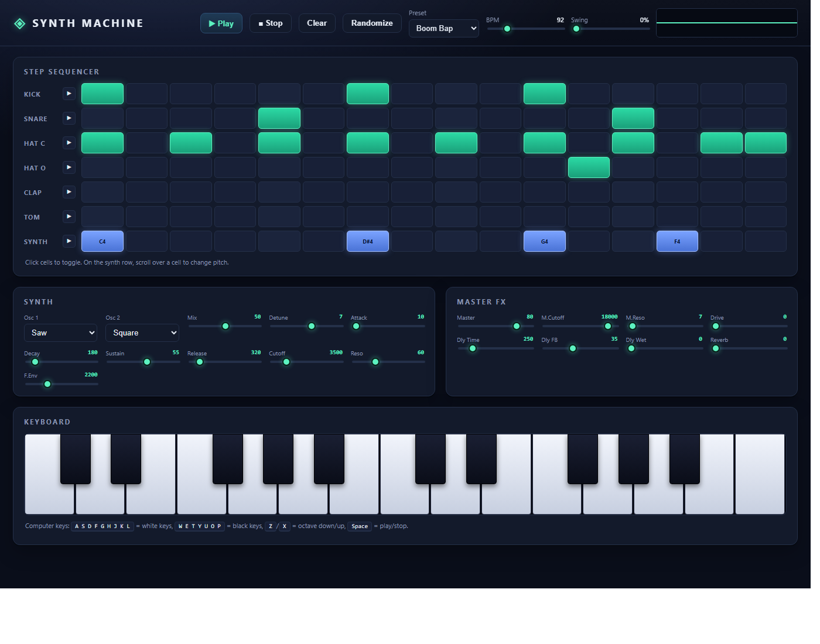The height and width of the screenshot is (644, 820).
Task: Adjust the Dly FB slider
Action: point(580,348)
